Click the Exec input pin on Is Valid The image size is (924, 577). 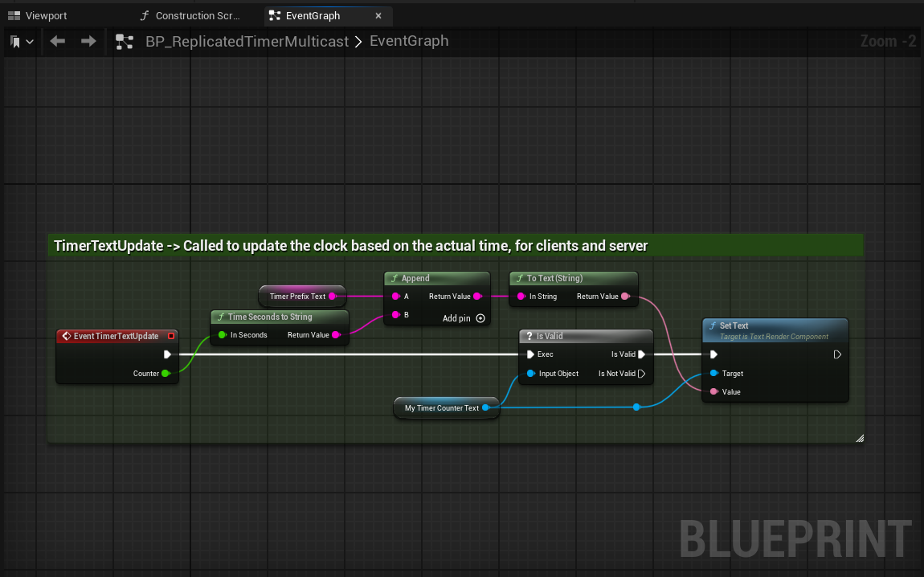point(530,354)
